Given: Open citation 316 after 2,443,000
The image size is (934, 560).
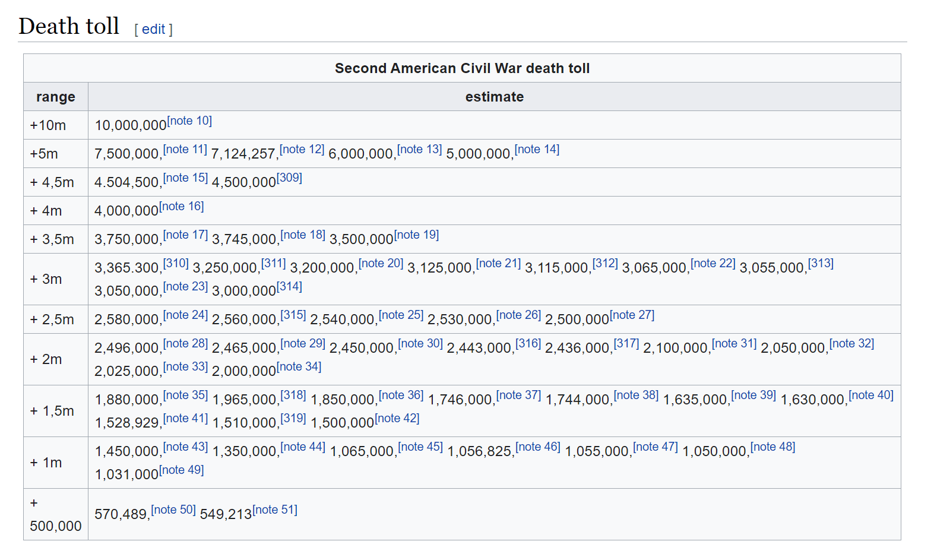Looking at the screenshot, I should click(x=528, y=343).
